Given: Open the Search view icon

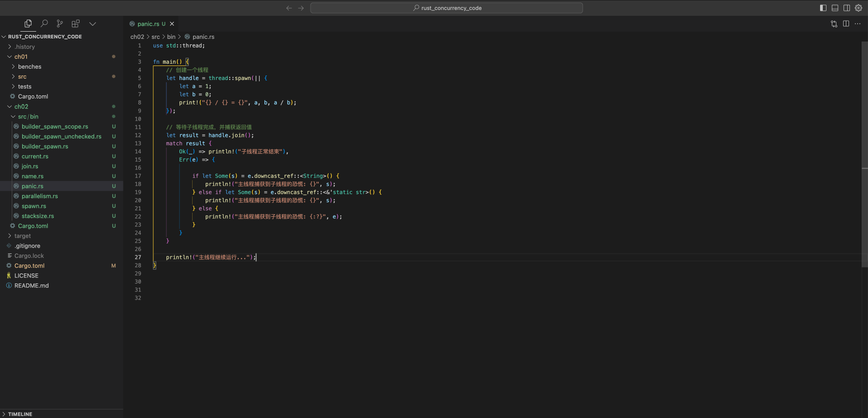Looking at the screenshot, I should pos(44,23).
